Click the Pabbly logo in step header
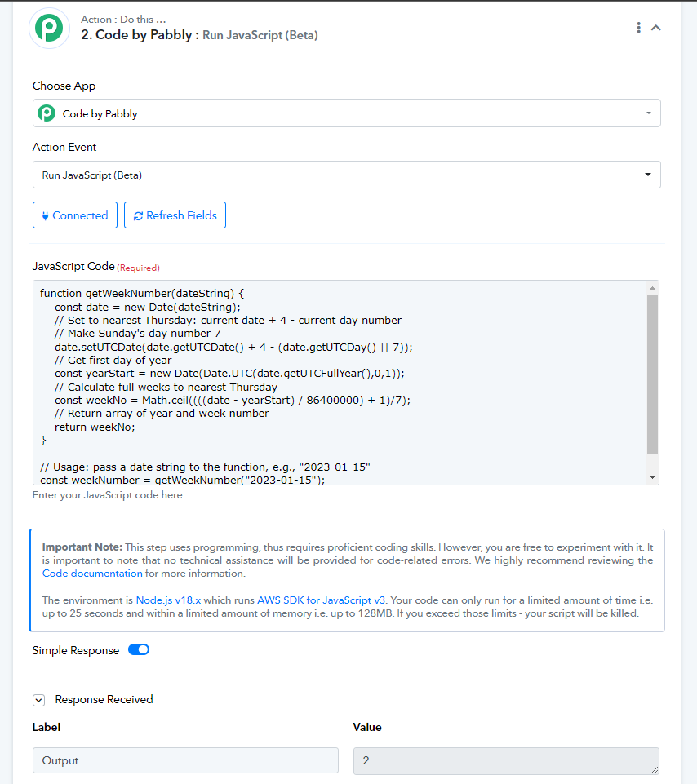The height and width of the screenshot is (784, 697). (49, 28)
